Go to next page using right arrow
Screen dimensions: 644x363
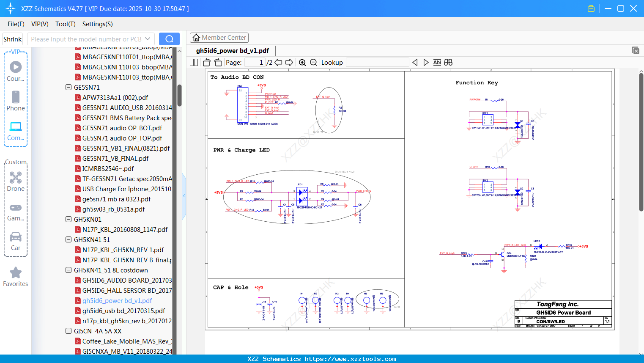(289, 63)
